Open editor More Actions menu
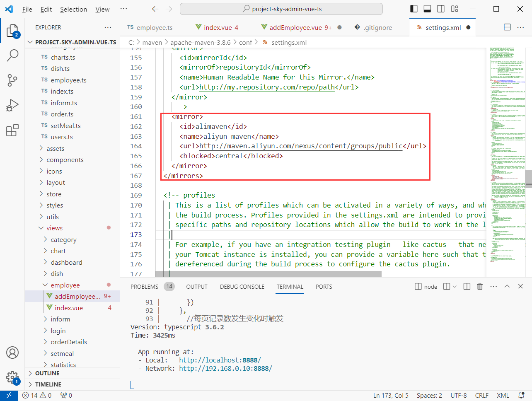This screenshot has height=401, width=532. 521,27
